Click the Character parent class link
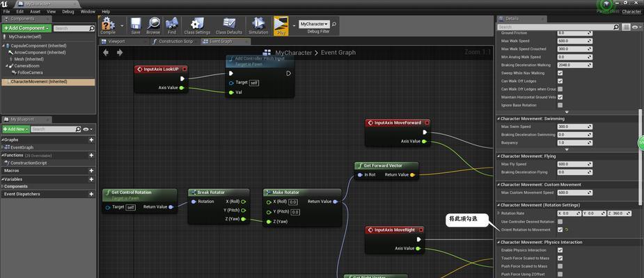The width and height of the screenshot is (644, 278). (631, 12)
